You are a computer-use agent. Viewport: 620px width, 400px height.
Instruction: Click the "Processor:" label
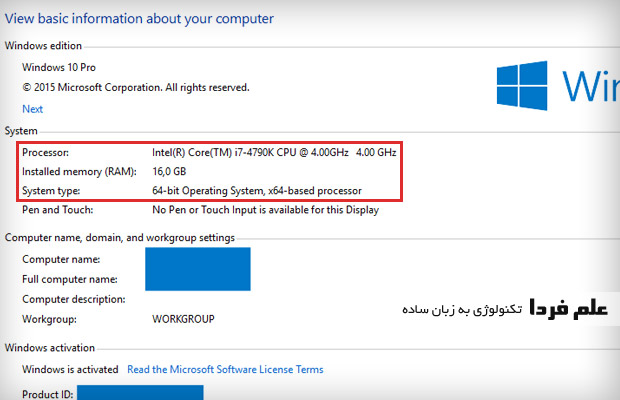(46, 152)
